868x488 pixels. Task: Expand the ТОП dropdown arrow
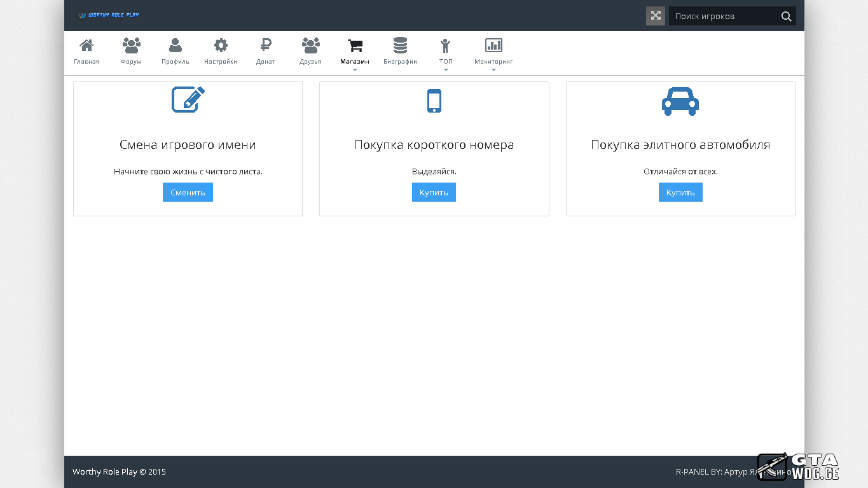tap(446, 70)
